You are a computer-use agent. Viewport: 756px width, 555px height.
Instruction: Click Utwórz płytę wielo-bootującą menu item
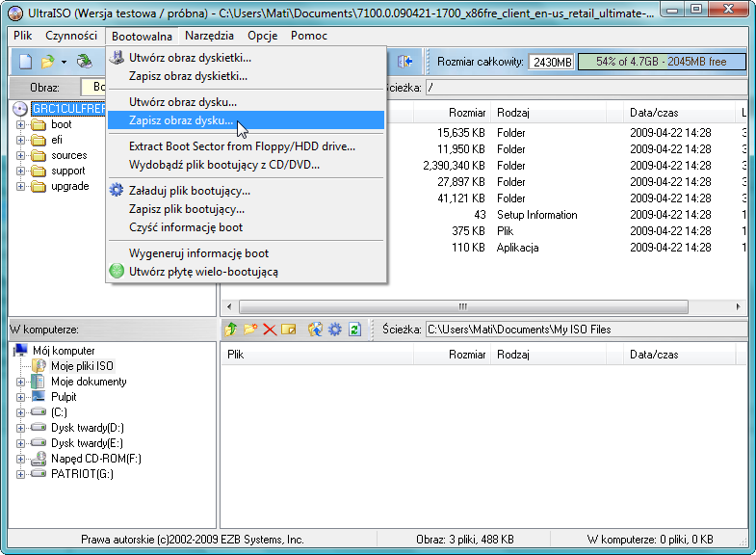[203, 272]
